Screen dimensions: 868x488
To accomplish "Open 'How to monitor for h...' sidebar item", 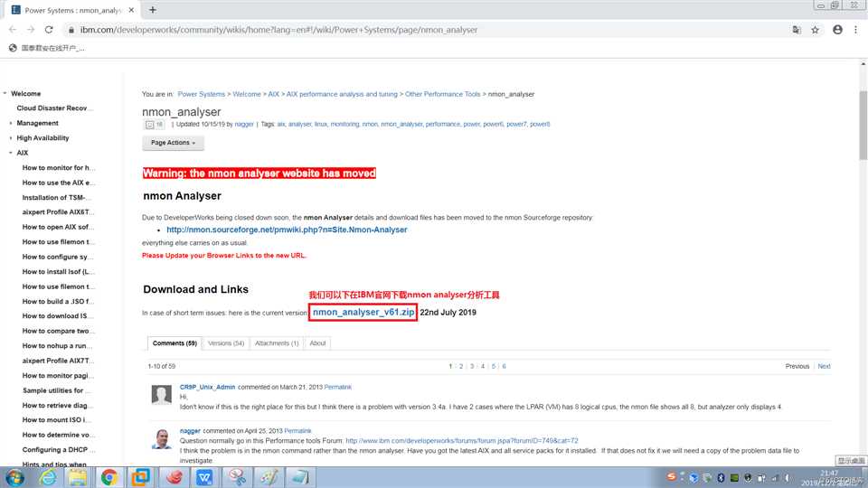I will pos(59,168).
